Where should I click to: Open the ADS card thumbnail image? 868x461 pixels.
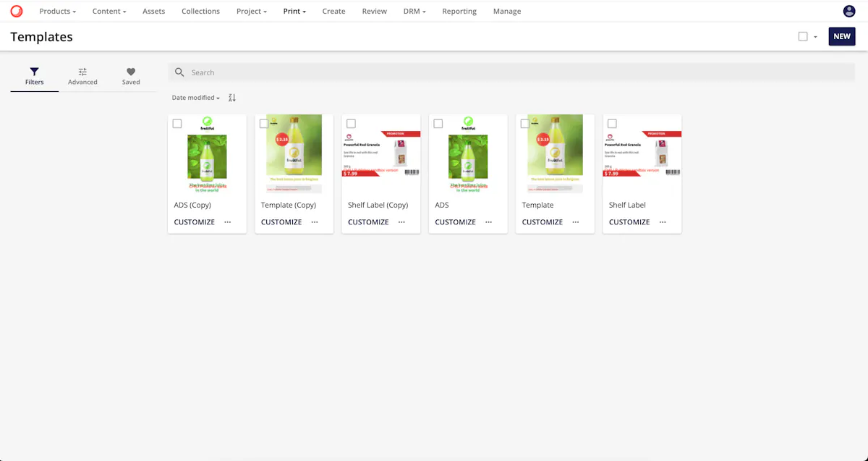468,154
